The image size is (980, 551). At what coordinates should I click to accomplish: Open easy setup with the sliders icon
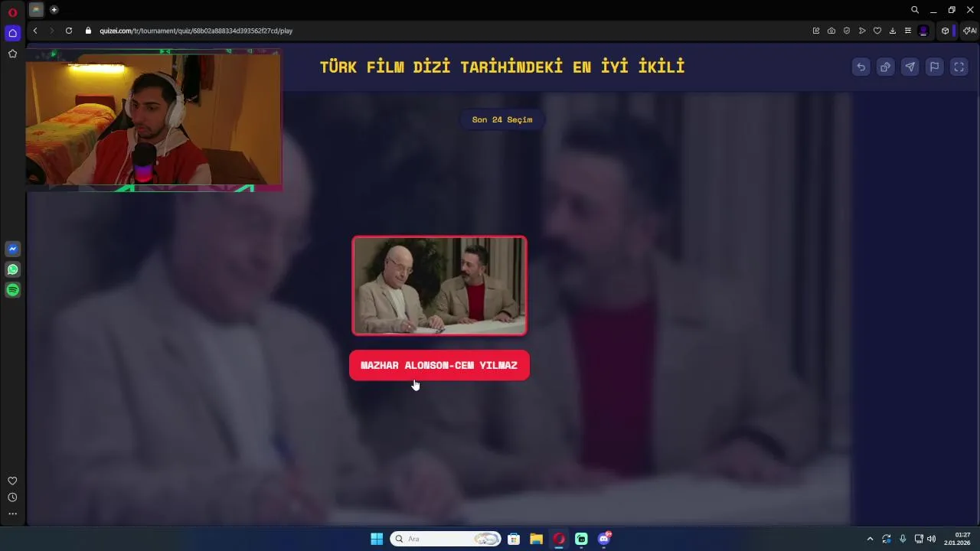(908, 31)
